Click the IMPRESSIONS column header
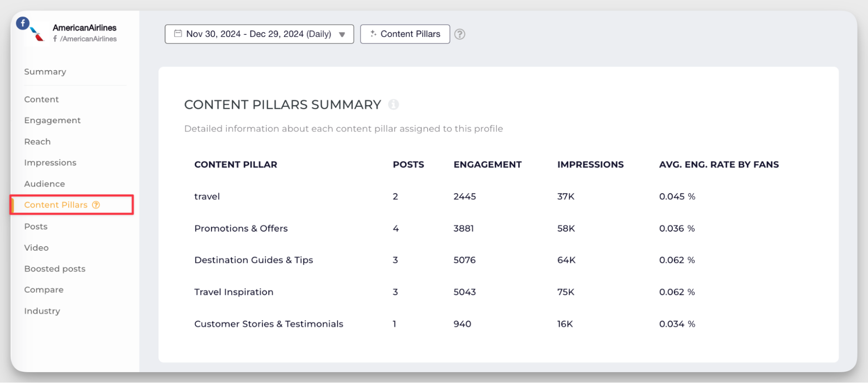Viewport: 868px width, 383px height. 591,164
